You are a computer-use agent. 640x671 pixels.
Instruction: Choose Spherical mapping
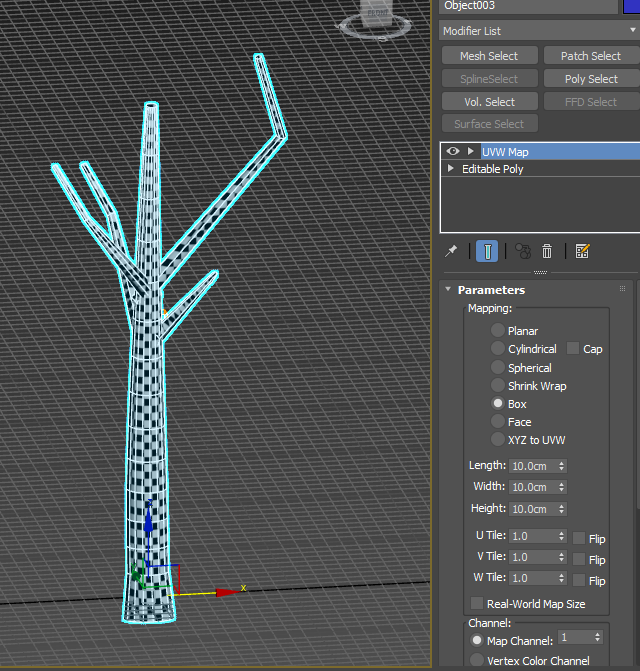coord(498,367)
